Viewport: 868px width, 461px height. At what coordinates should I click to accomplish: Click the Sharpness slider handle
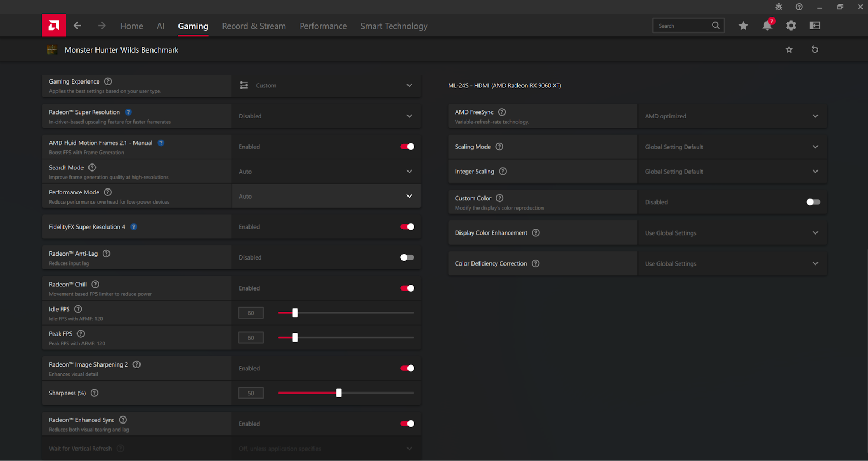pyautogui.click(x=339, y=393)
